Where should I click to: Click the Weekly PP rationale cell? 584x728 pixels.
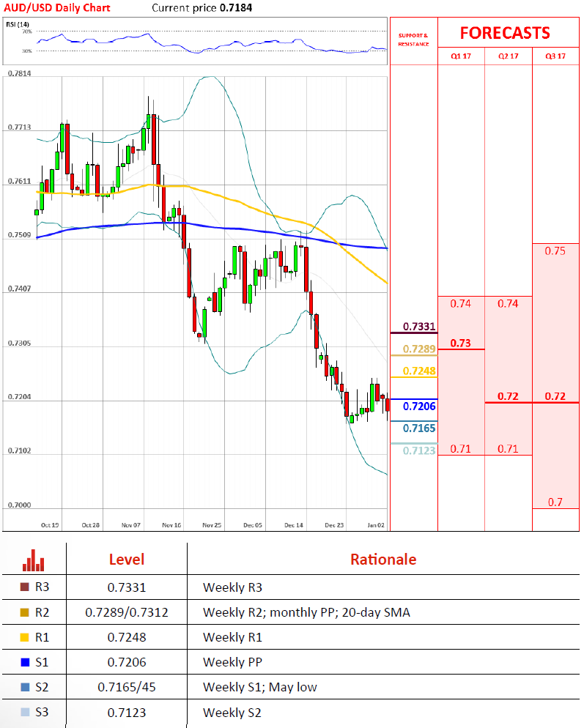232,662
